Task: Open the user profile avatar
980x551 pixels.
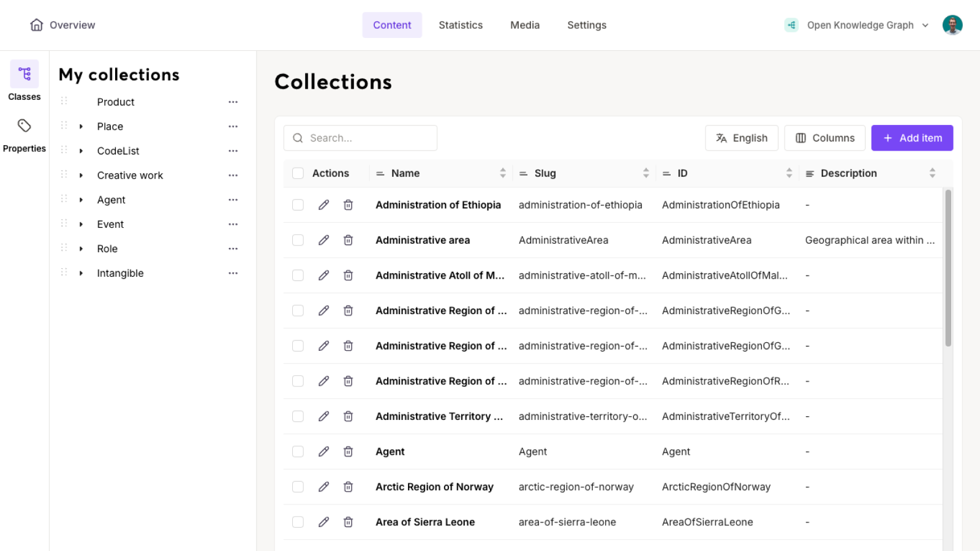Action: (952, 25)
